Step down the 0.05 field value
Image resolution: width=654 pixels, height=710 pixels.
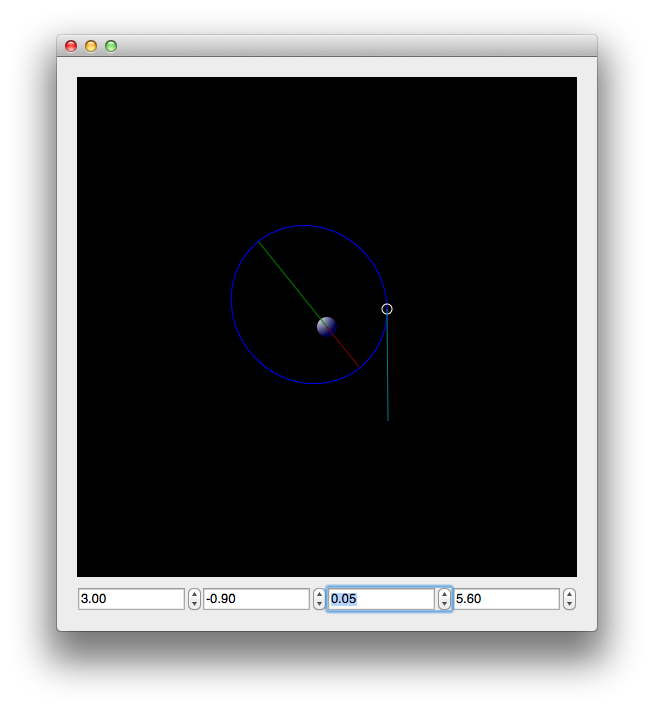coord(444,604)
